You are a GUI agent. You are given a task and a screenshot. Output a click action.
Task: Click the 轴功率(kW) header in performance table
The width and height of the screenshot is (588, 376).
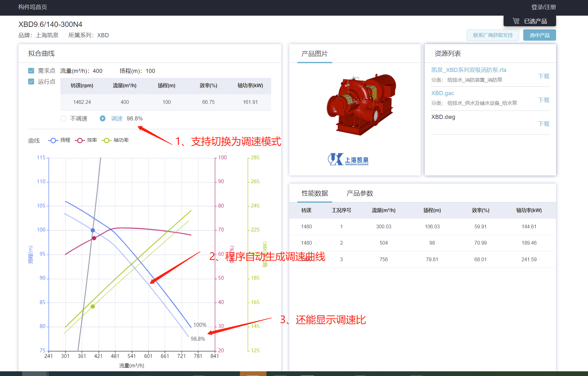coord(529,210)
